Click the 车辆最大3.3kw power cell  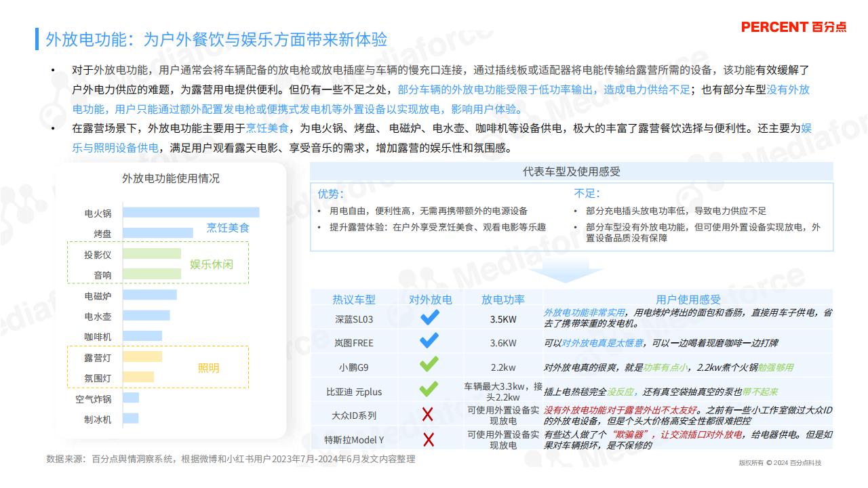503,392
